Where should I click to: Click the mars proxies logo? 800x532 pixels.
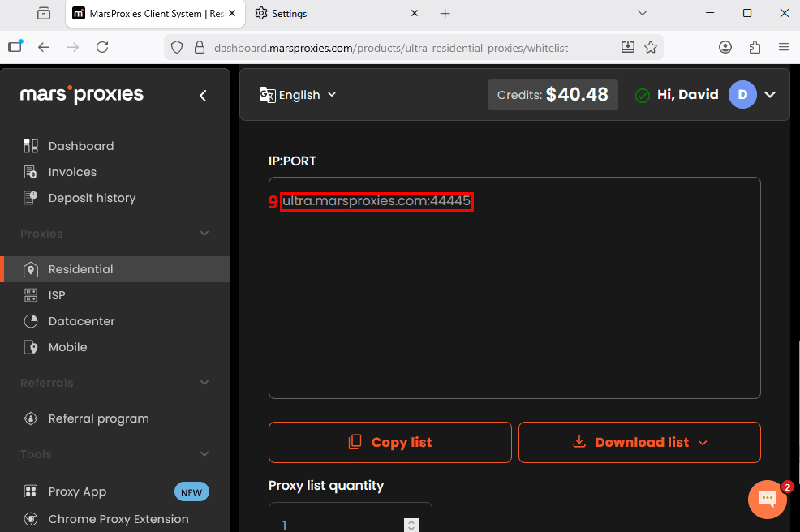pyautogui.click(x=82, y=94)
